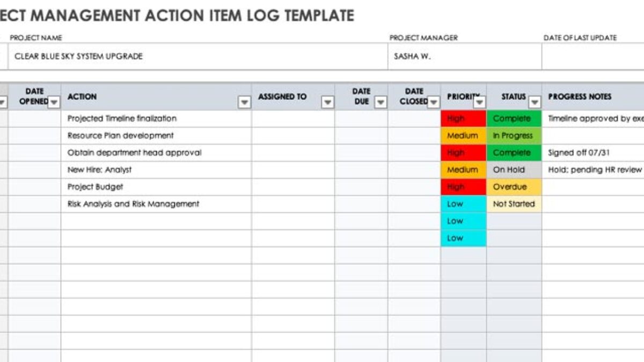Click the green Complete status for Projected Timeline
This screenshot has width=644, height=362.
tap(514, 119)
